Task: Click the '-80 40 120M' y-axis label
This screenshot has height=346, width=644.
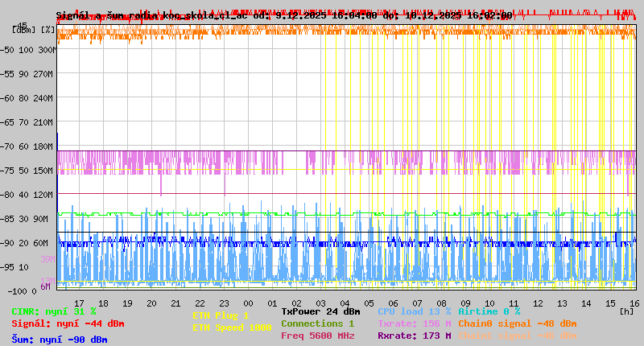Action: click(x=27, y=195)
